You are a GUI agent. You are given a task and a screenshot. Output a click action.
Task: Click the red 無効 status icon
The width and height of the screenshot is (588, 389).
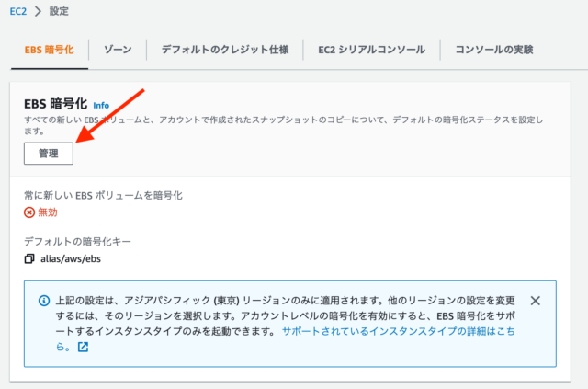29,212
